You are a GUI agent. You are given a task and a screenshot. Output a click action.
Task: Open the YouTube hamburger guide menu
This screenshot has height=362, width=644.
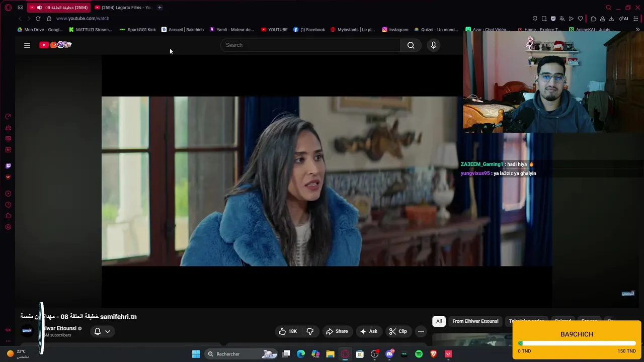[27, 45]
